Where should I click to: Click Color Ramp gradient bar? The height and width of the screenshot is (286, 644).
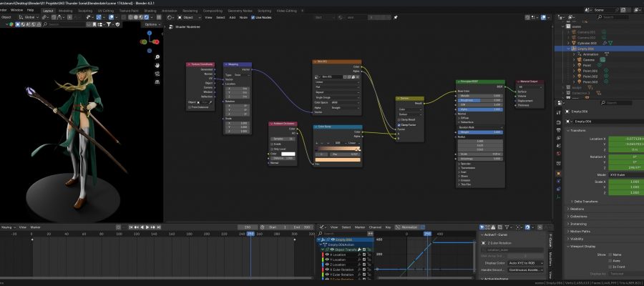[x=338, y=149]
